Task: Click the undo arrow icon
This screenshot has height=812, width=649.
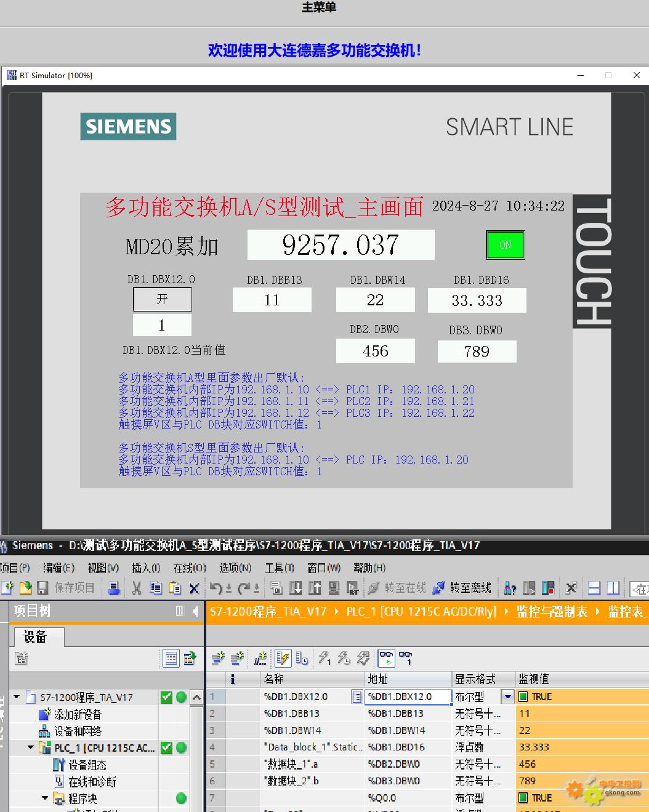Action: [x=216, y=588]
